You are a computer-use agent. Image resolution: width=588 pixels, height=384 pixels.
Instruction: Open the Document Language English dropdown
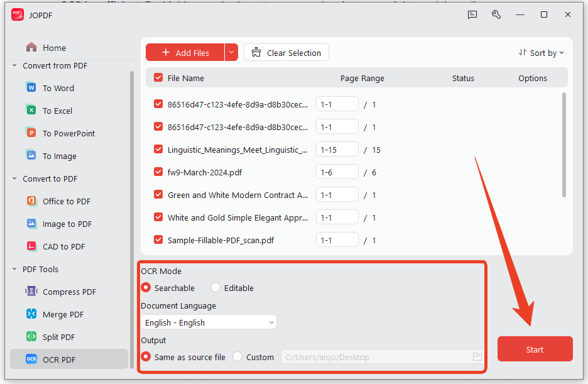209,322
